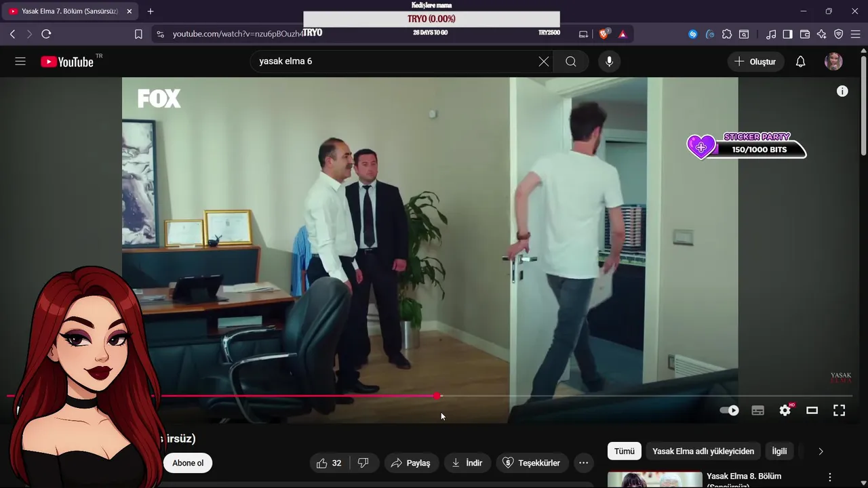Open Brave VPN shield icon
This screenshot has height=488, width=868.
(839, 34)
